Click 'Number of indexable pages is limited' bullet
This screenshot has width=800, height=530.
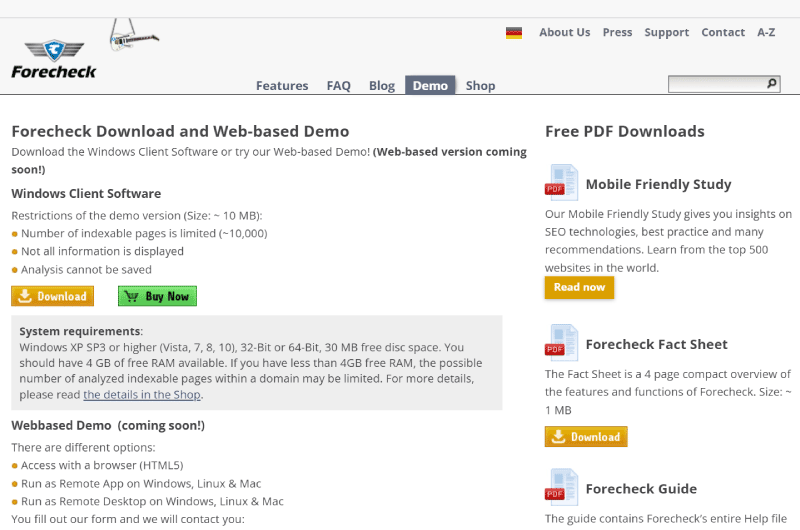[x=144, y=233]
